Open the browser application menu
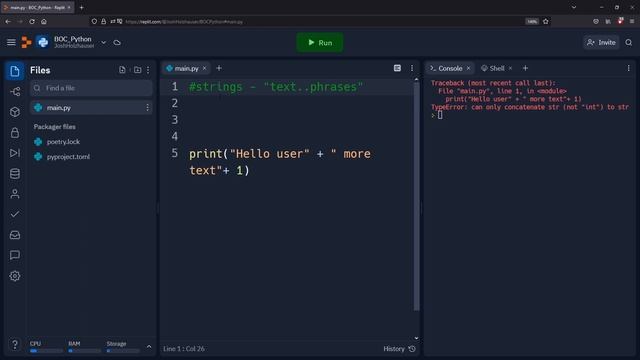The height and width of the screenshot is (360, 640). point(632,21)
